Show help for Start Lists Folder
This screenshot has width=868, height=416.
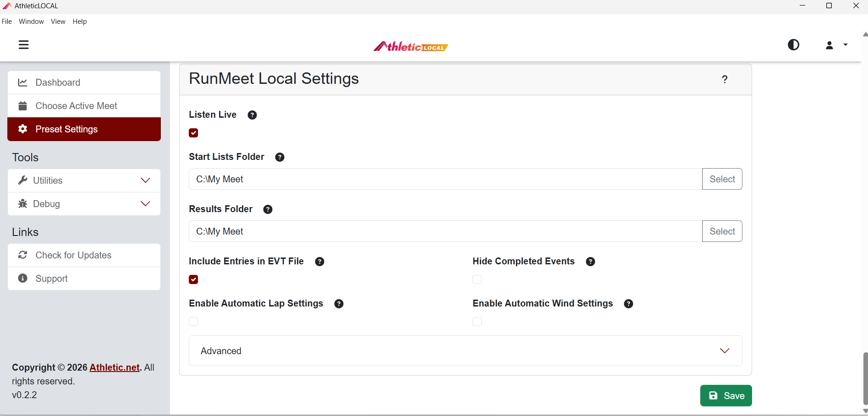(x=280, y=157)
